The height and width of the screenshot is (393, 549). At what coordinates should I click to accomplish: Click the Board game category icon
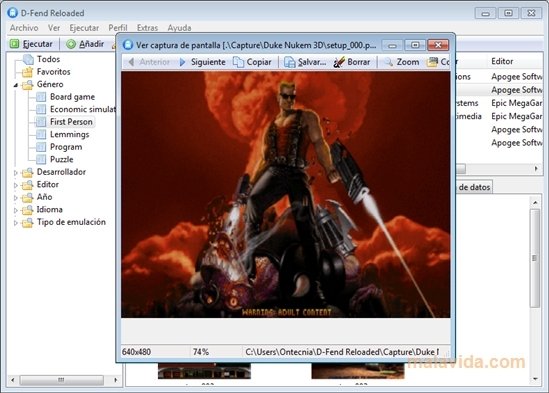pos(41,97)
